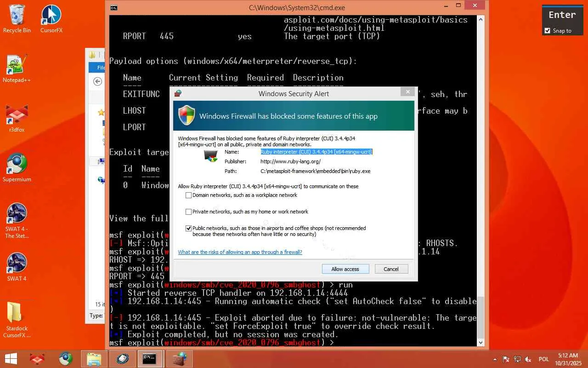Click the RPORT row in the terminal
The height and width of the screenshot is (368, 588).
252,36
